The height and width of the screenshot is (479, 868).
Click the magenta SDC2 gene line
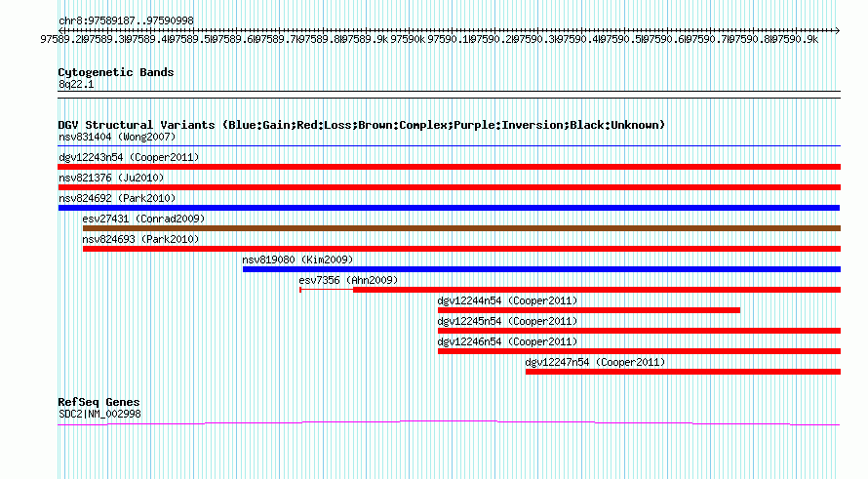(x=449, y=423)
